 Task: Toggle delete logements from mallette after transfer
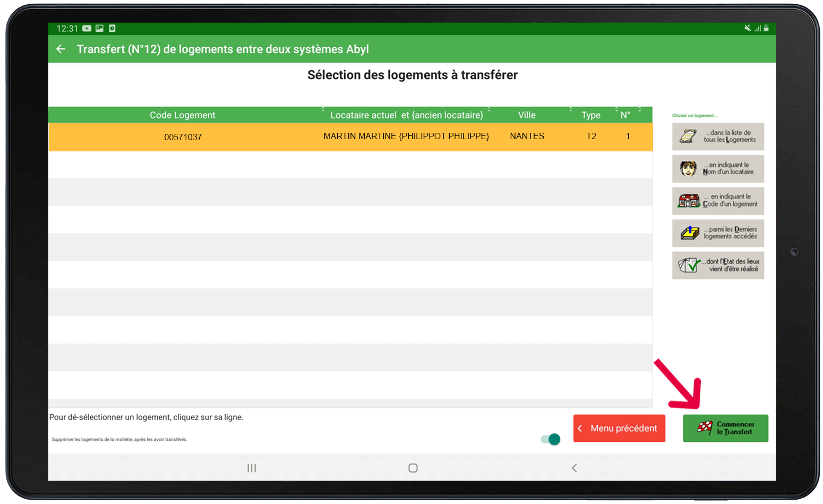[x=551, y=439]
